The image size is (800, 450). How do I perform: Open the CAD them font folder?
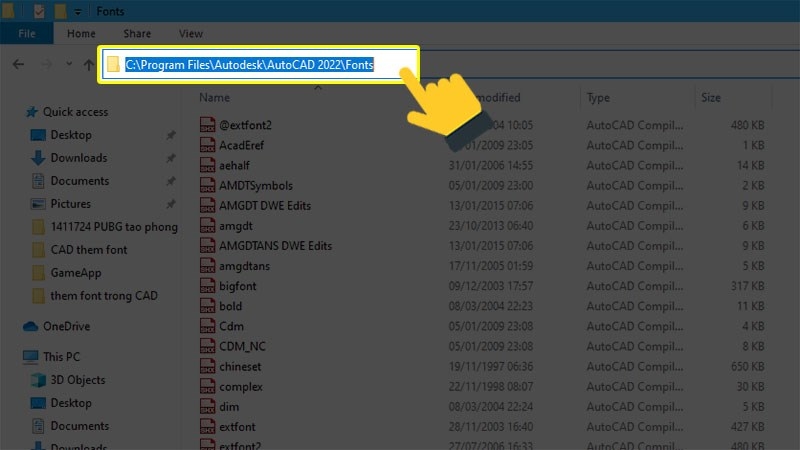tap(89, 250)
